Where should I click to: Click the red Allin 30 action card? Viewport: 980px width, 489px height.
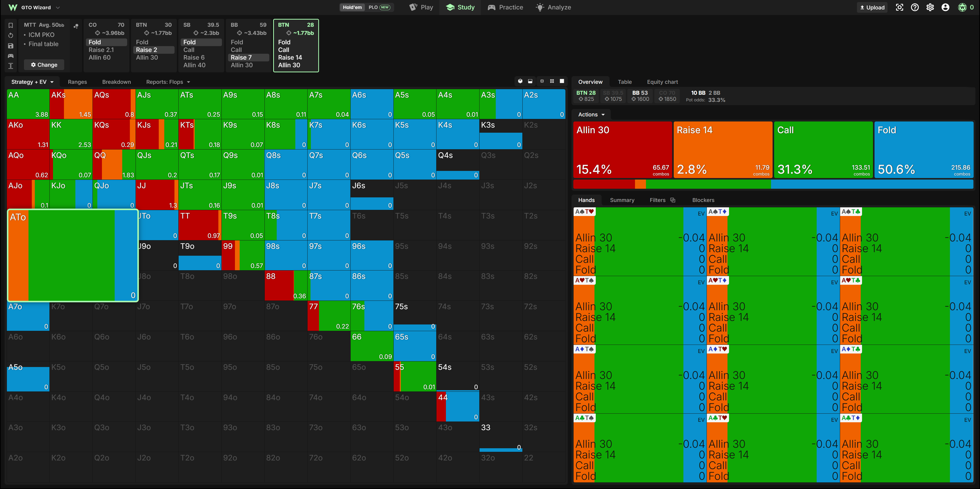tap(623, 150)
